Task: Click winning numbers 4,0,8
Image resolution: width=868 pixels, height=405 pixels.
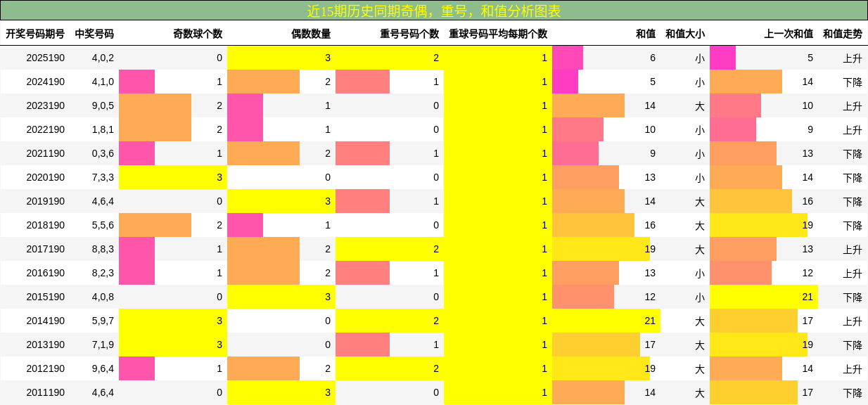Action: [x=103, y=297]
